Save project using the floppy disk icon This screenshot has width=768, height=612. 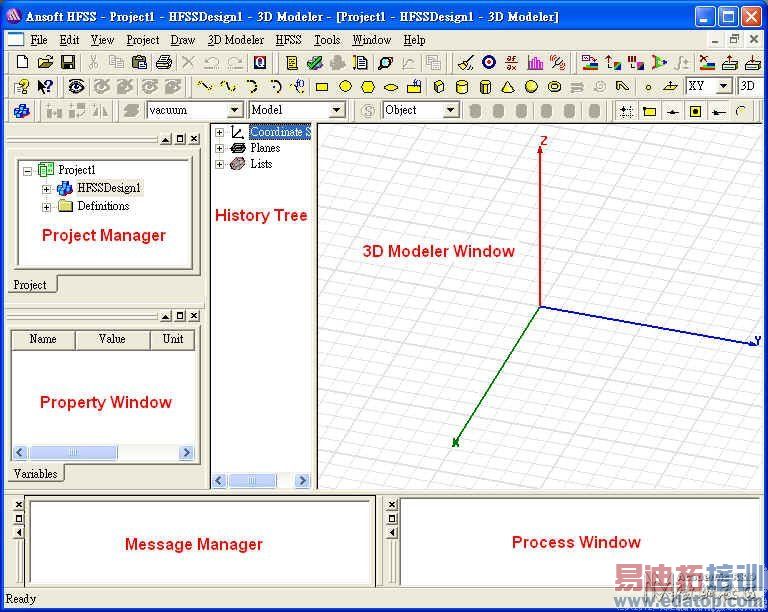[x=68, y=62]
